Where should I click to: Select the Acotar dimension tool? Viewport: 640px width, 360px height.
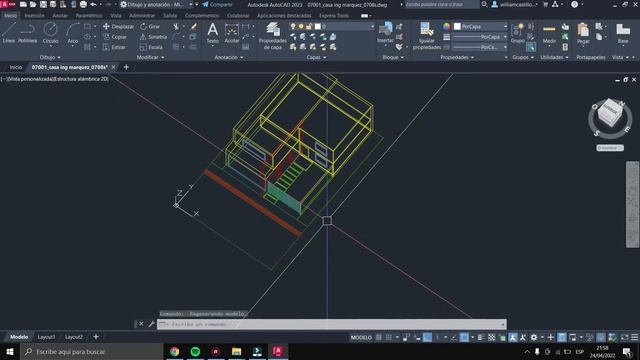pyautogui.click(x=231, y=33)
